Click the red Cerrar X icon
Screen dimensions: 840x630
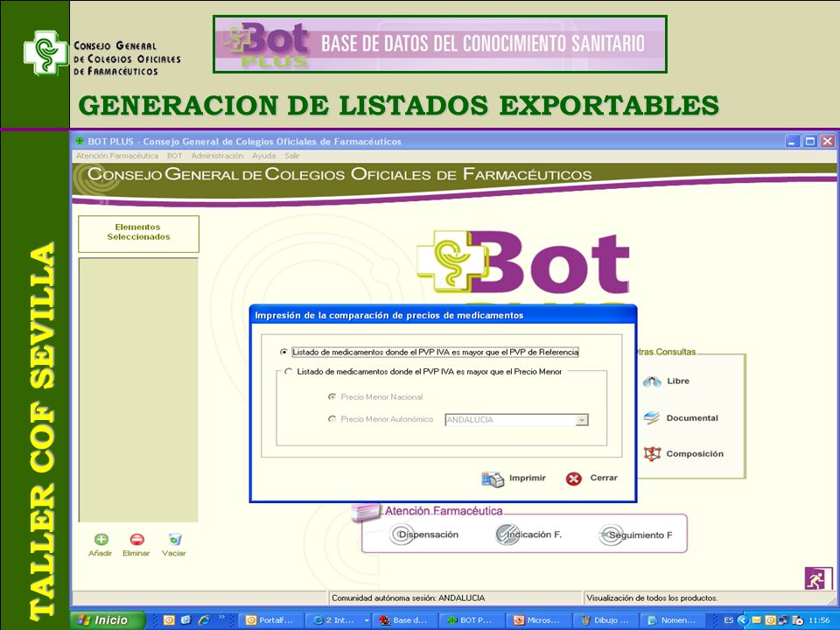(574, 479)
